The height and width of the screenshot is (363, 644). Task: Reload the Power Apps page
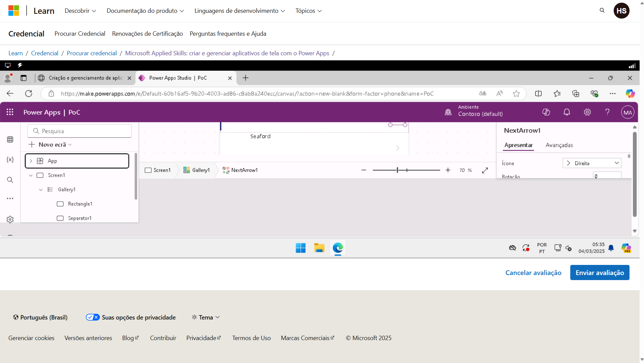[29, 93]
